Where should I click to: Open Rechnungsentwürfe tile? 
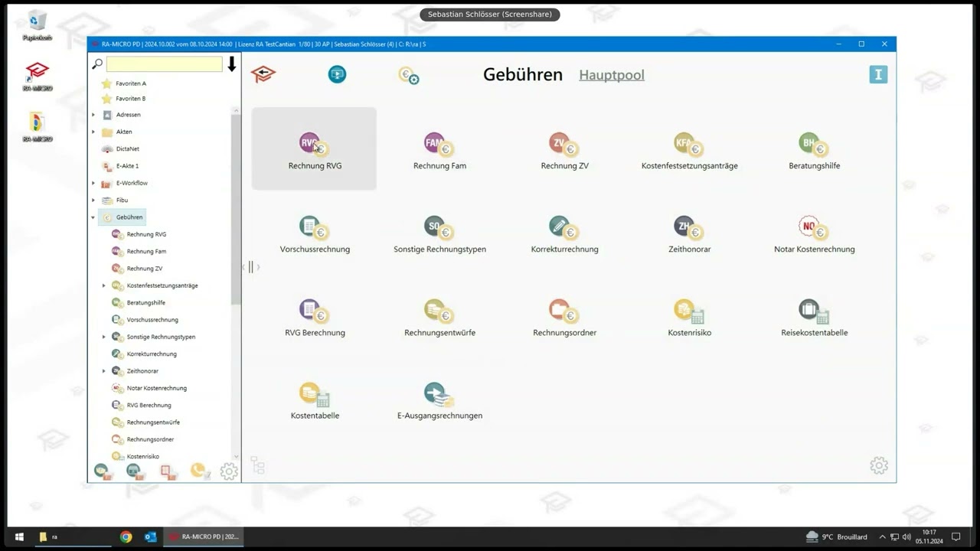439,317
